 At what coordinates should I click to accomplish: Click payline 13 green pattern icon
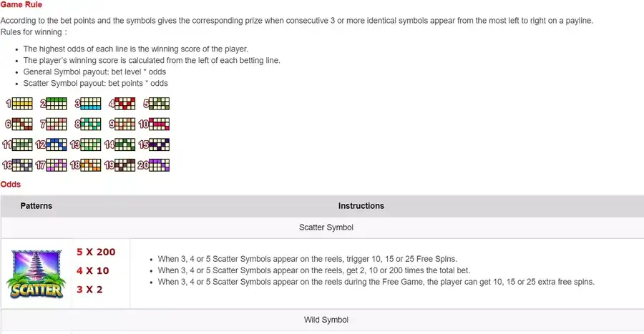click(x=85, y=144)
